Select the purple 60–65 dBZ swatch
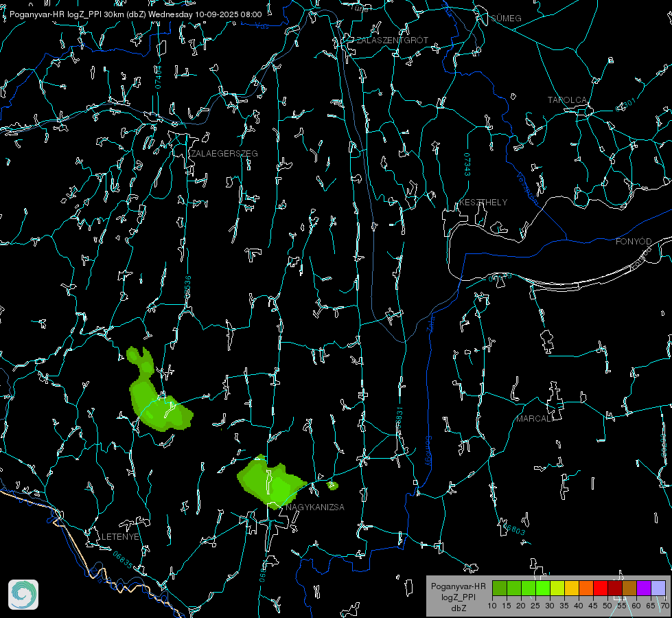 pos(644,588)
